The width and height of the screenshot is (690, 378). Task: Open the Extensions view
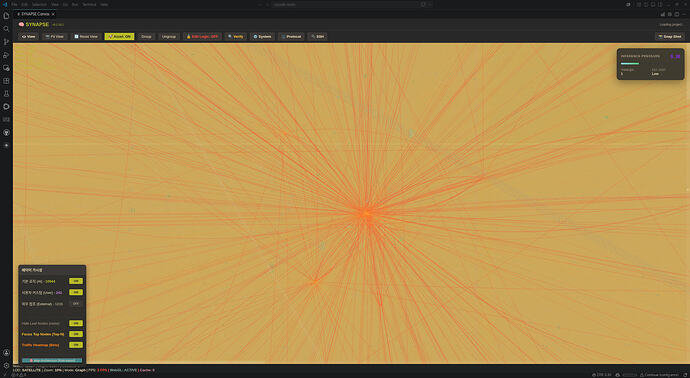tap(6, 81)
